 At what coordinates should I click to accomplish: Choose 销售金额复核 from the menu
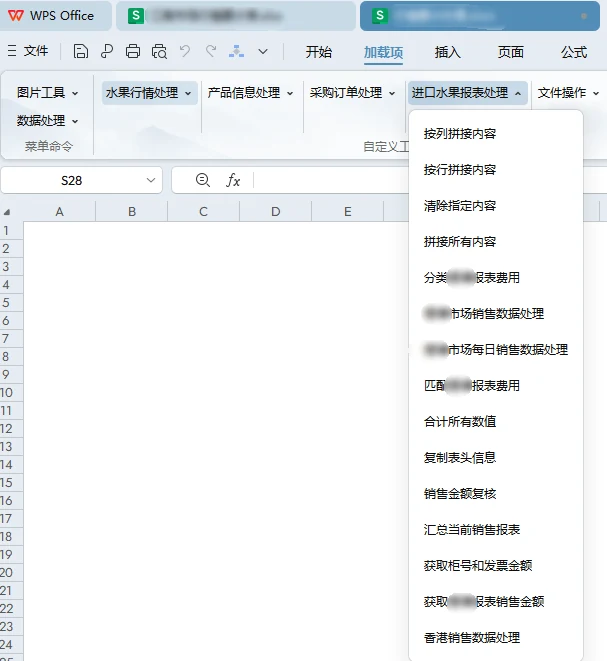(x=460, y=493)
